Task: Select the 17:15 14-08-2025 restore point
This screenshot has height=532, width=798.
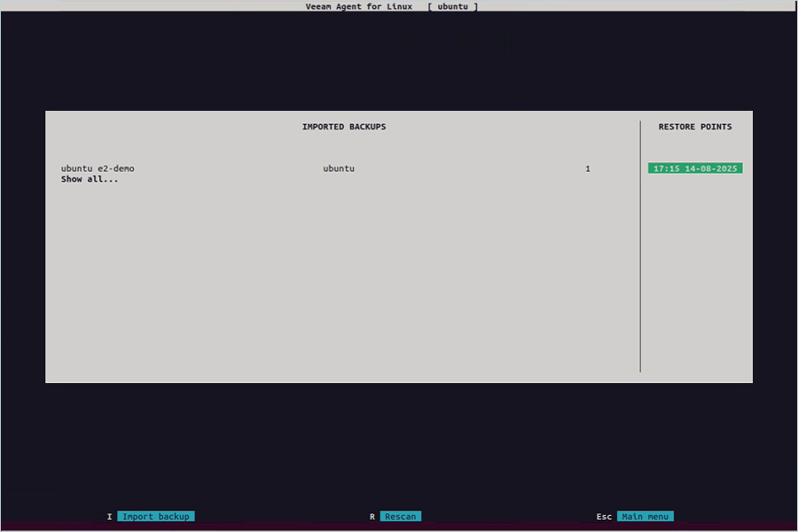Action: 695,168
